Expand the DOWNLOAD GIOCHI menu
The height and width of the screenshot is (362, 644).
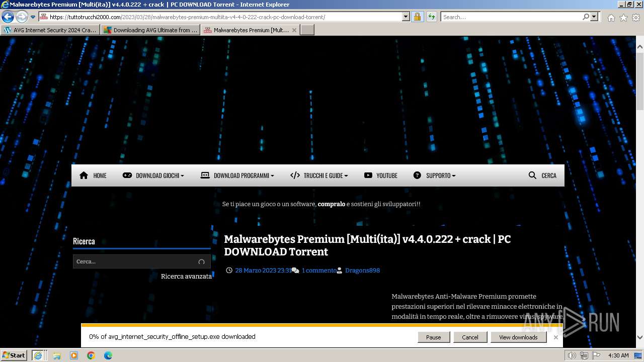[159, 175]
